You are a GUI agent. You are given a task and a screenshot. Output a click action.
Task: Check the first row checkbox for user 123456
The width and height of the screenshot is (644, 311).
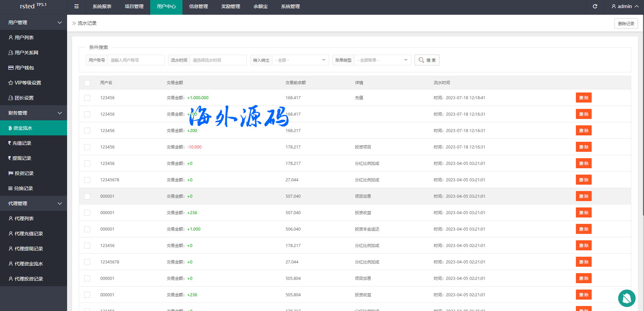(x=87, y=98)
